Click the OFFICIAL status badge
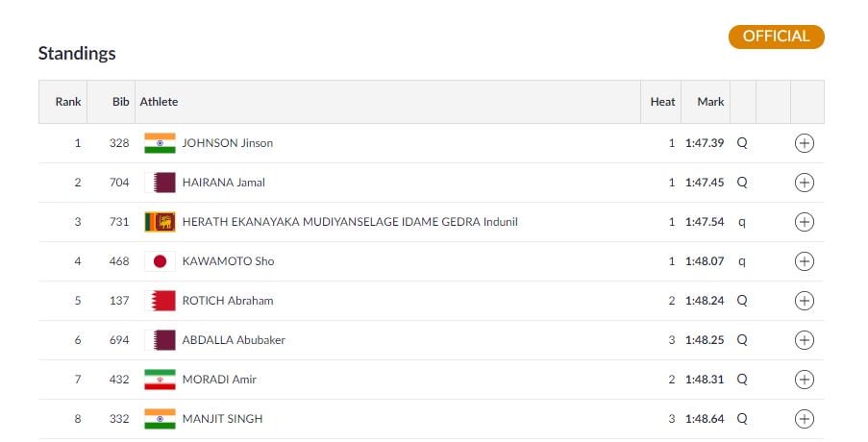Screen dimensions: 868x442 [x=776, y=37]
